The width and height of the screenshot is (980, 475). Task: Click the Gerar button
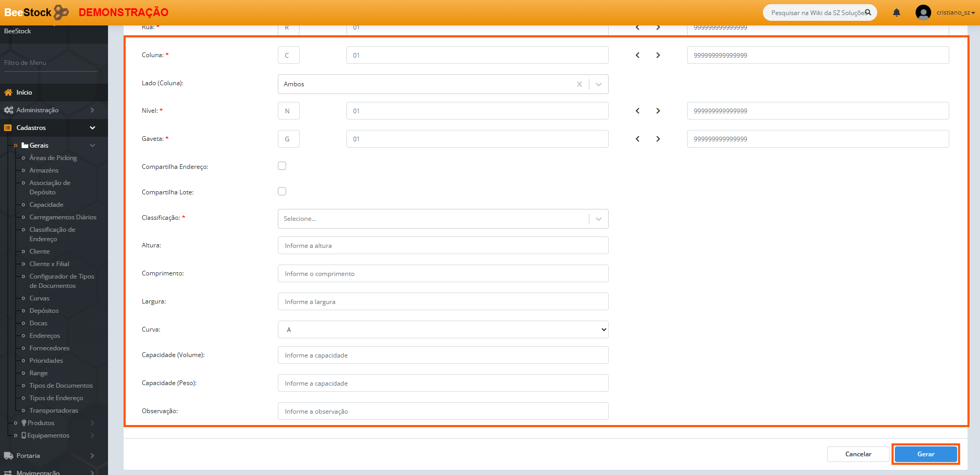(x=925, y=454)
